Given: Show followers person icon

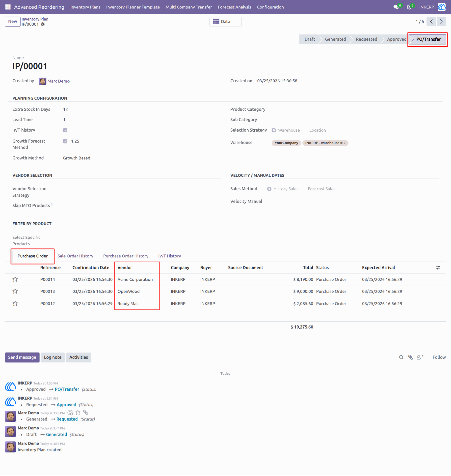Looking at the screenshot, I should pyautogui.click(x=419, y=357).
